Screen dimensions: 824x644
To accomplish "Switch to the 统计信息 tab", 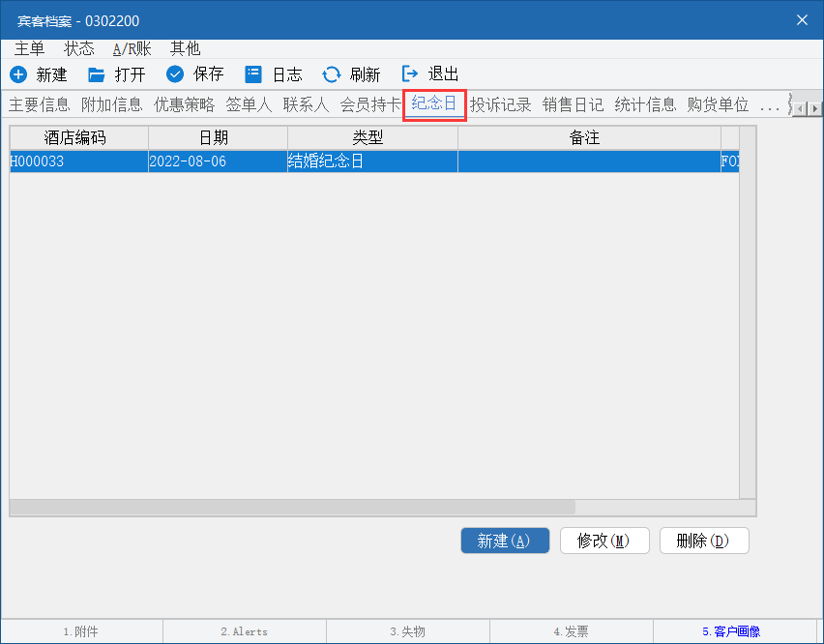I will click(x=645, y=104).
